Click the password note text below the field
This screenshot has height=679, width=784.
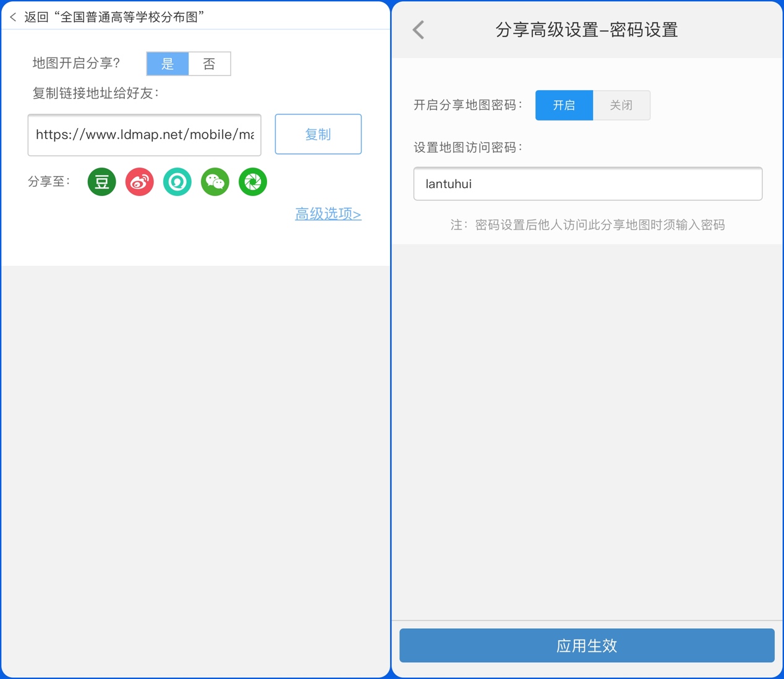pyautogui.click(x=587, y=225)
